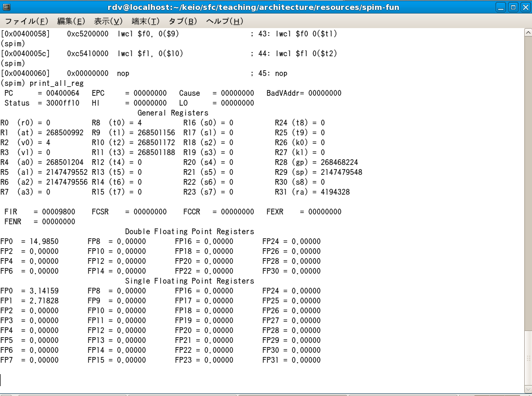532x396 pixels.
Task: Click the scrollbar up arrow
Action: pos(528,33)
